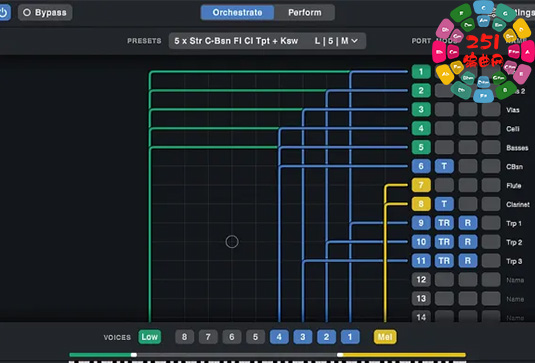
Task: Click yellow Mel range slider handle
Action: (340, 355)
